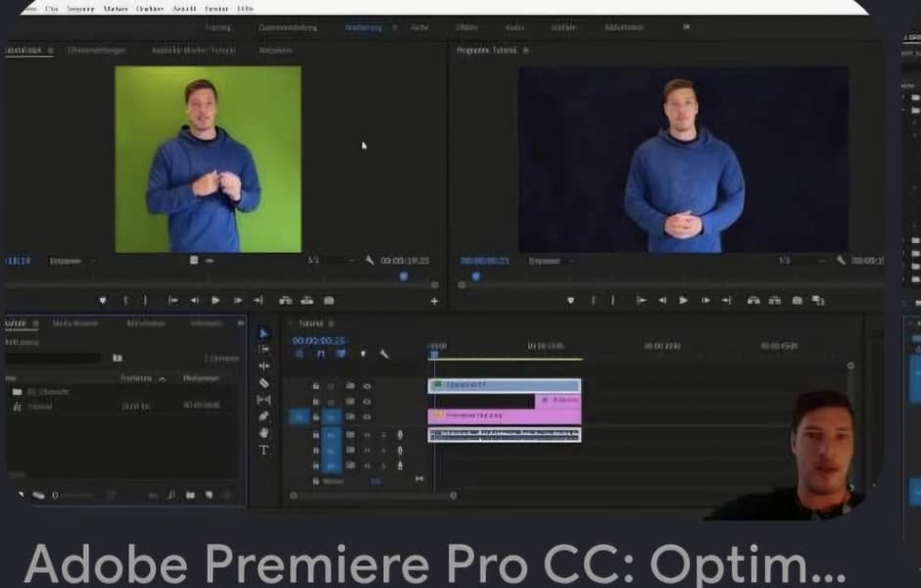Select the Track Select Forward tool
921x588 pixels.
coord(264,350)
